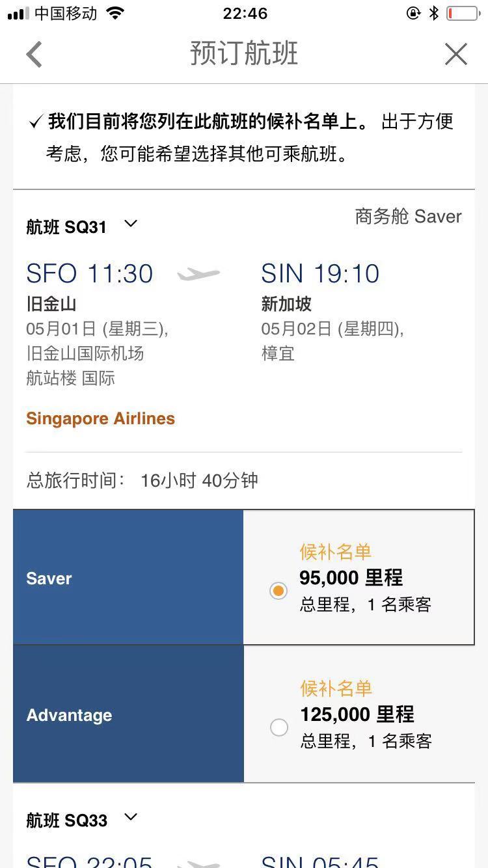Tap the back arrow in header
488x868 pixels.
tap(34, 55)
